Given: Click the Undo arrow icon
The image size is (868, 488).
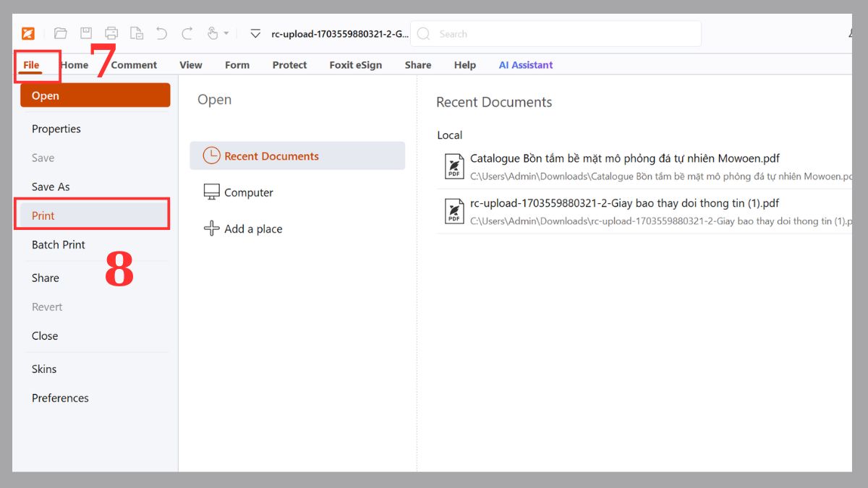Looking at the screenshot, I should click(x=161, y=33).
